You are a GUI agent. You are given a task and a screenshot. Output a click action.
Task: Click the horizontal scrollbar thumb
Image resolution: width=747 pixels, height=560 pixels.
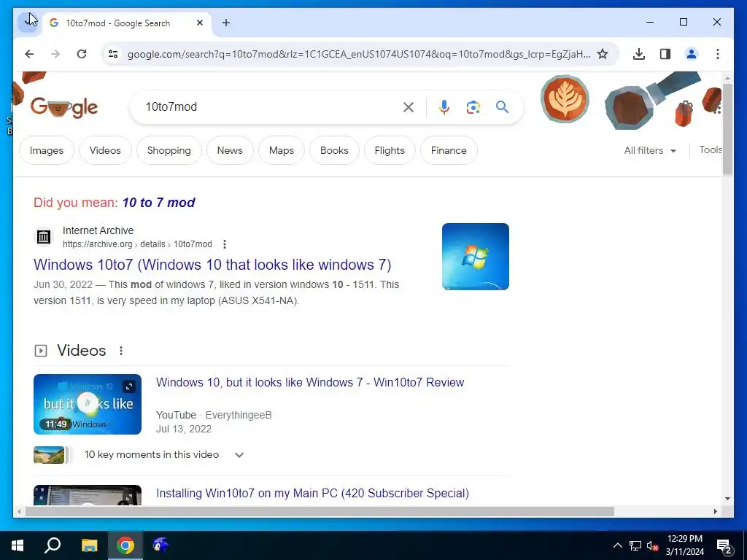(320, 511)
